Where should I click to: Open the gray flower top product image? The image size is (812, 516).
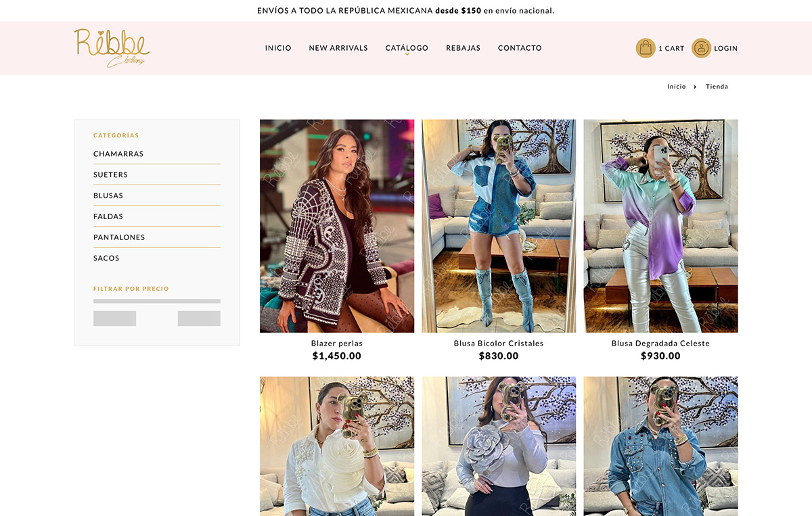click(x=499, y=446)
